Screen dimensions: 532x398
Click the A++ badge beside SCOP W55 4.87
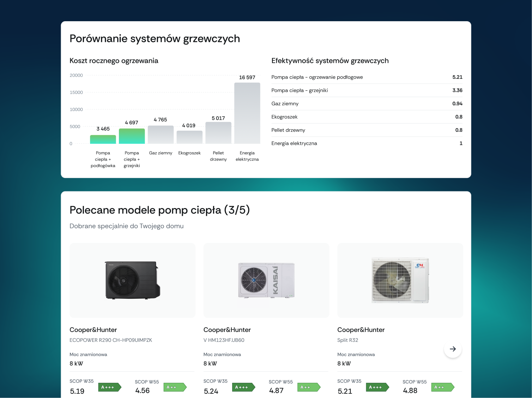[x=308, y=387]
